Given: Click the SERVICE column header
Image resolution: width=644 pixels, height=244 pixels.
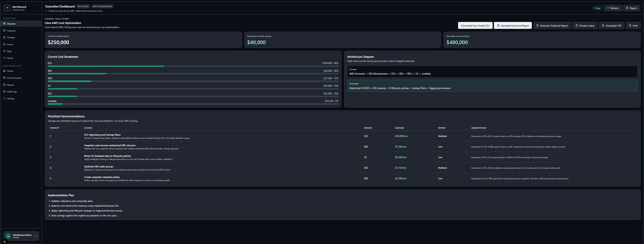Looking at the screenshot, I should 368,128.
